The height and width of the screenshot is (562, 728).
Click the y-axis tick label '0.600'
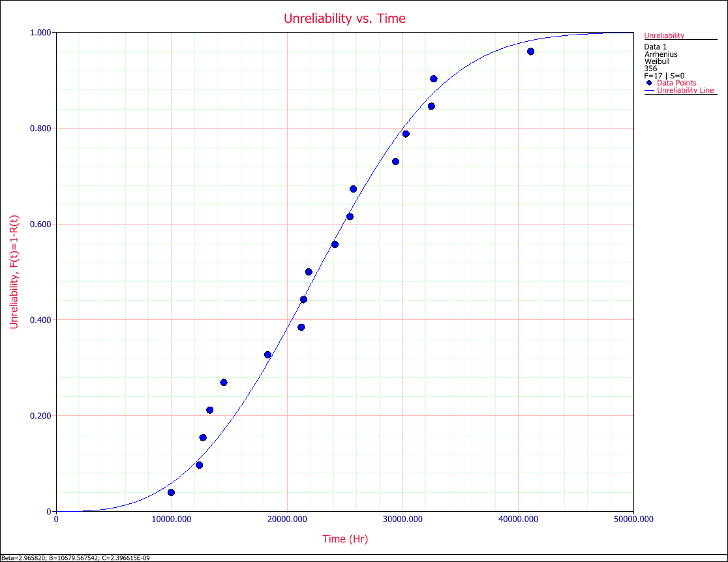coord(40,225)
